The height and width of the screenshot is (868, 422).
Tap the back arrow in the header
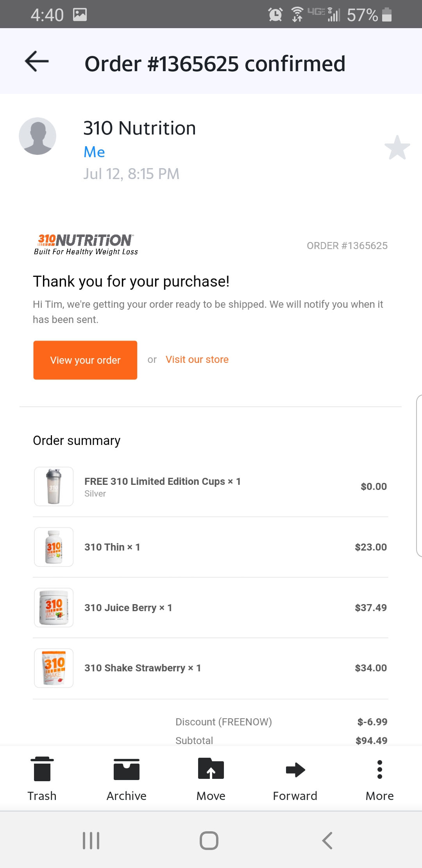coord(37,61)
